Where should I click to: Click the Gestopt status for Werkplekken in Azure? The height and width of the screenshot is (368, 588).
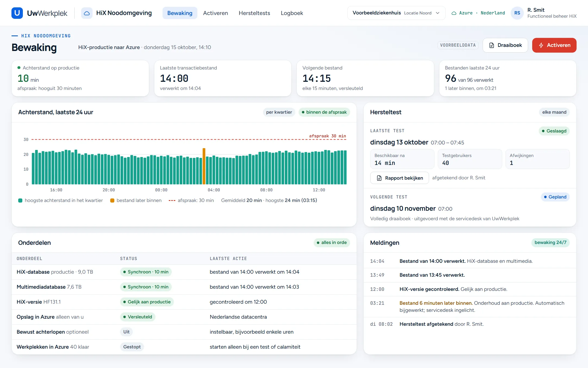click(132, 347)
